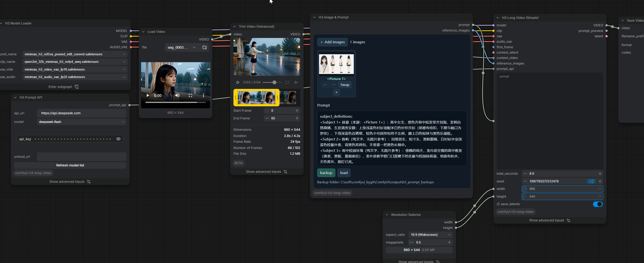Click the backup button

point(326,173)
